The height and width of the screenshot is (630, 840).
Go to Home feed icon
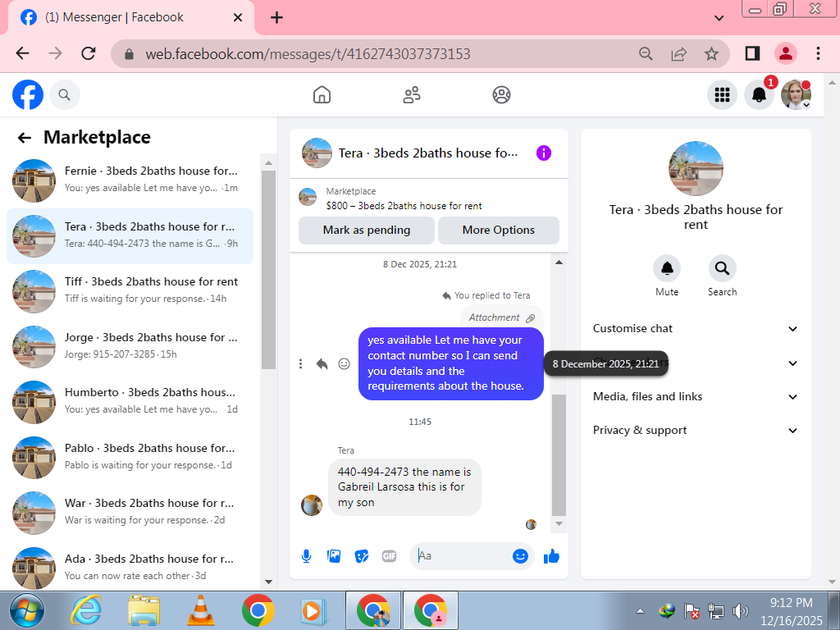322,95
